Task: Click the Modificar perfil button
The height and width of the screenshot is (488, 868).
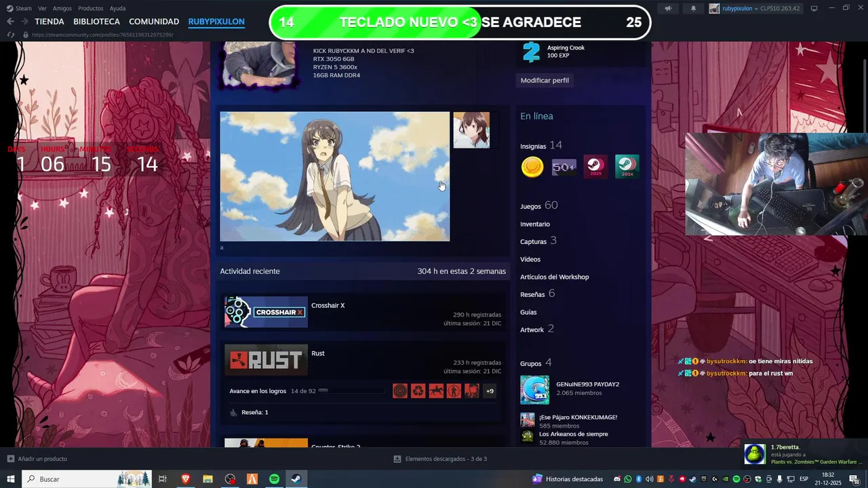Action: click(545, 80)
